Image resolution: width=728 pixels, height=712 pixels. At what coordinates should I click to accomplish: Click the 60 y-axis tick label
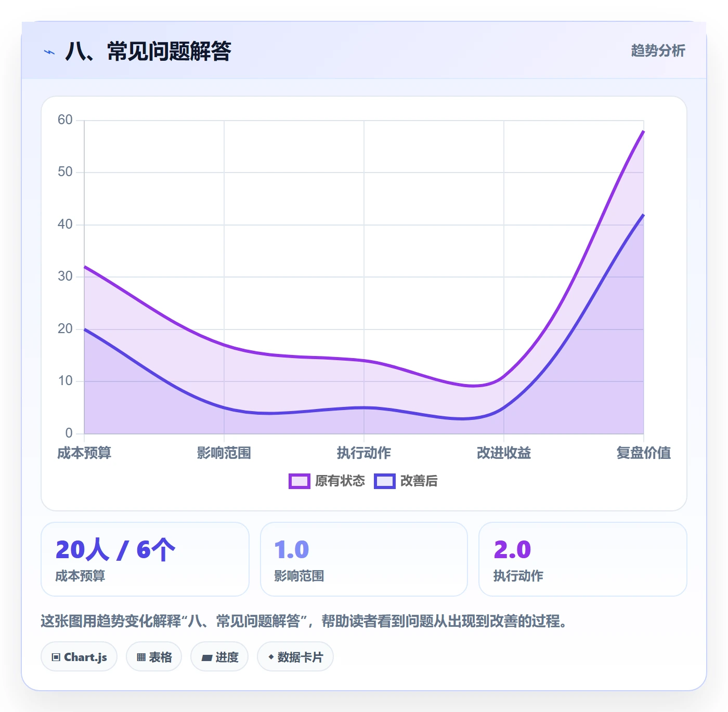click(66, 120)
